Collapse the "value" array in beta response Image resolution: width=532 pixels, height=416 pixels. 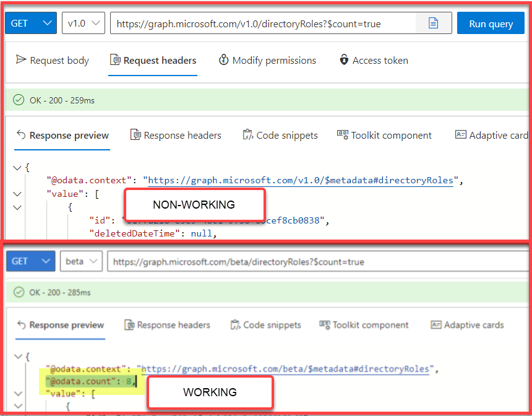[x=18, y=394]
